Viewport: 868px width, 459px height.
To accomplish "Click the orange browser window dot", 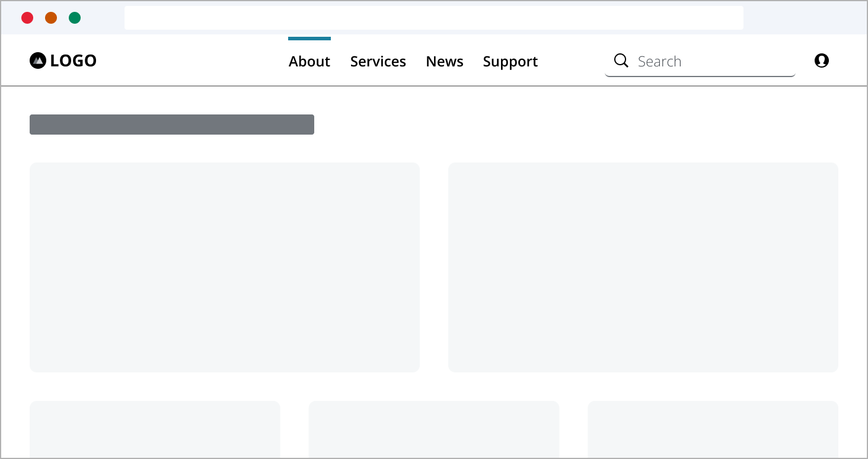I will coord(51,18).
